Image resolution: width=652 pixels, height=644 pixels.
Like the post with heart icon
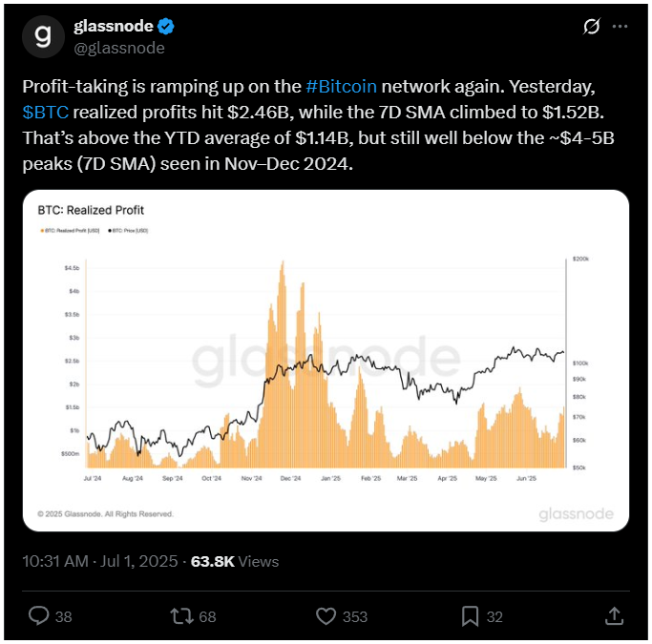(x=326, y=616)
